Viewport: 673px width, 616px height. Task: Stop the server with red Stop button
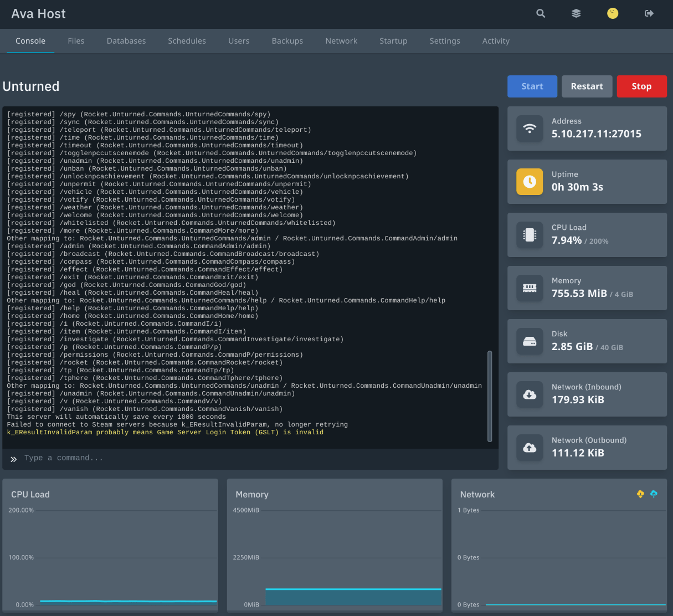coord(641,86)
